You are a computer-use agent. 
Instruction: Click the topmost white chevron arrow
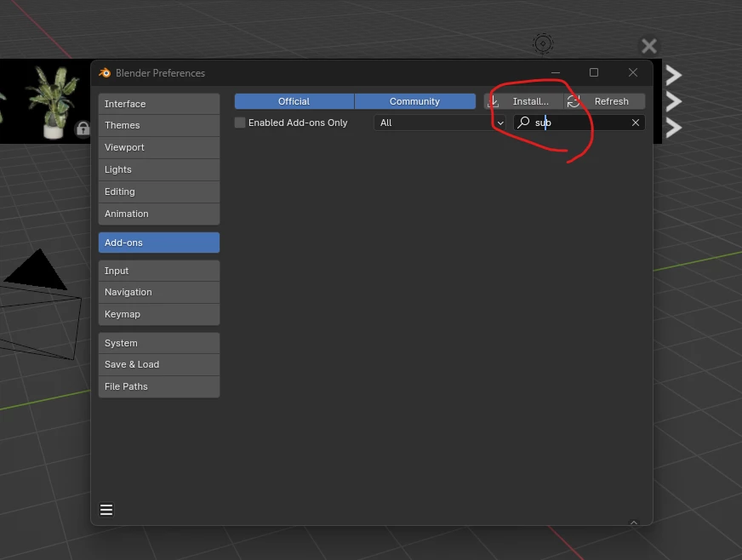coord(673,75)
